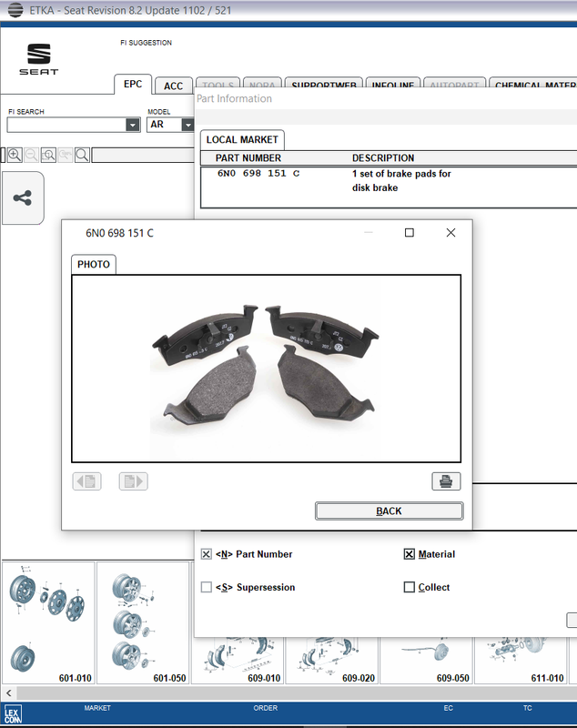The image size is (577, 728).
Task: Click the thumbnail strip scroll left arrow
Action: pyautogui.click(x=9, y=693)
